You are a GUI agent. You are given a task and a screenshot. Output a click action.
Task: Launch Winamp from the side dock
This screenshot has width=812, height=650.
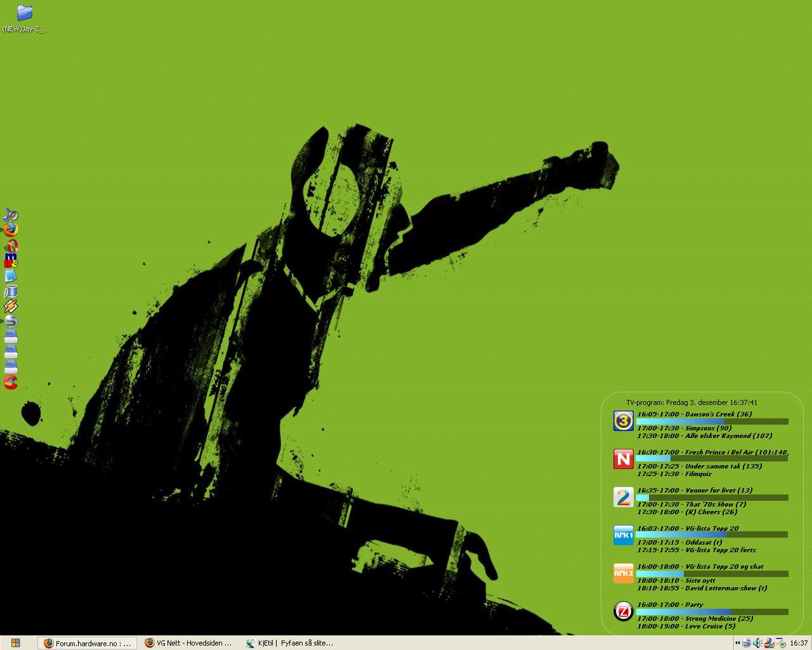[11, 307]
